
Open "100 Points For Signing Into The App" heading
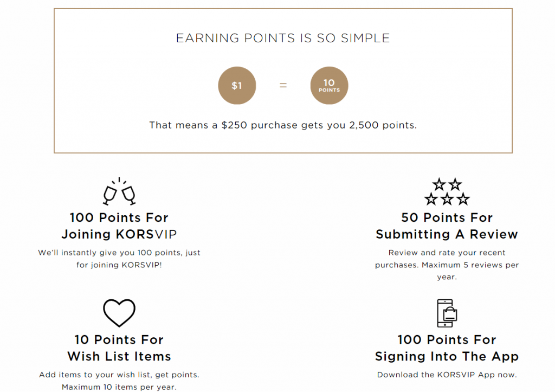pos(447,348)
